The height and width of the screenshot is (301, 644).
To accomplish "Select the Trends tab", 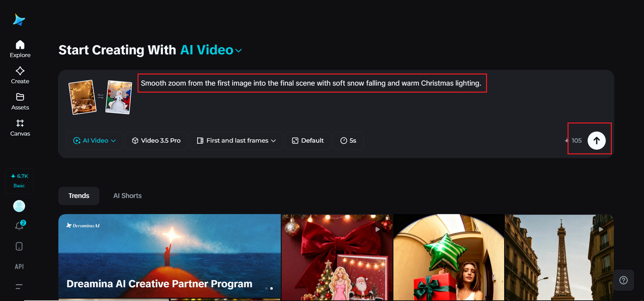I will tap(78, 195).
